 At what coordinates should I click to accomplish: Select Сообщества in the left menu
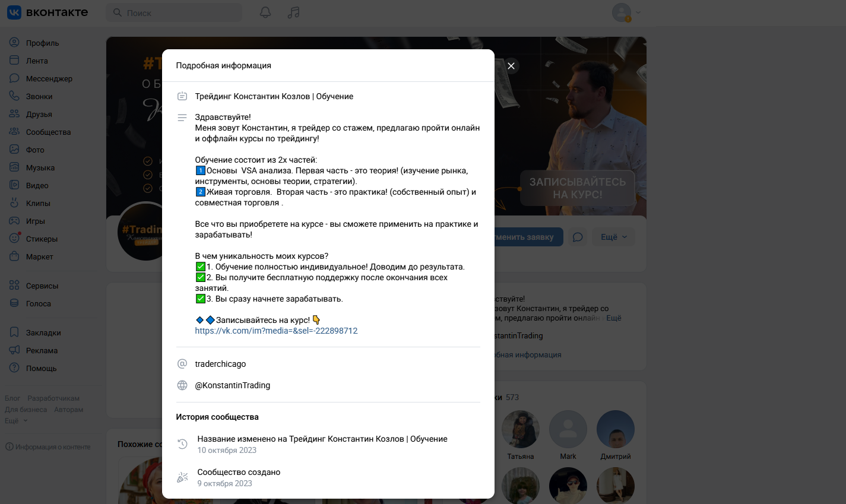point(49,132)
